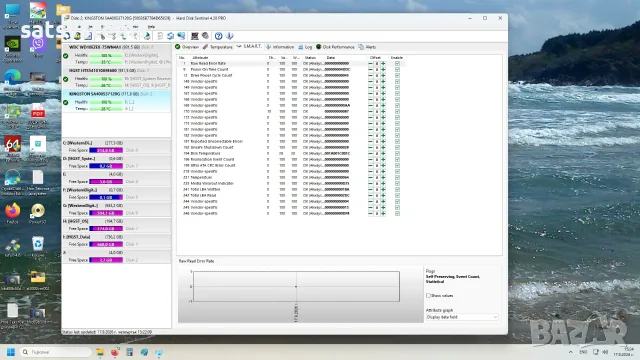Toggle Enable checkbox for Disk Temperature row
The width and height of the screenshot is (640, 360).
(x=397, y=153)
